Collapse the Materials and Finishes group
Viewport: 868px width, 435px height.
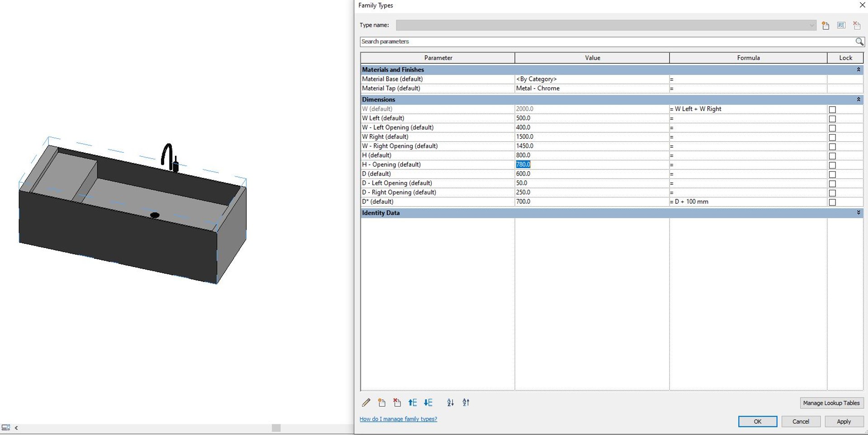click(x=859, y=70)
